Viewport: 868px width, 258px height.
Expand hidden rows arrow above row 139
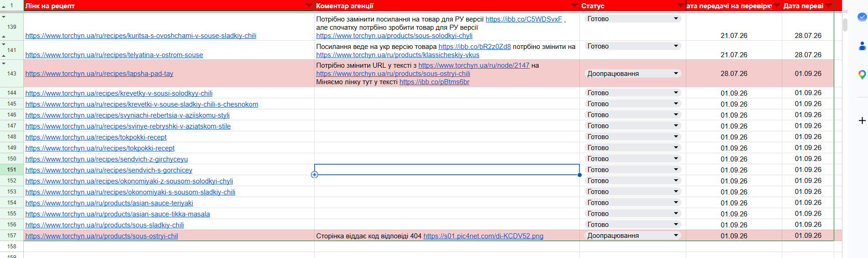point(4,17)
